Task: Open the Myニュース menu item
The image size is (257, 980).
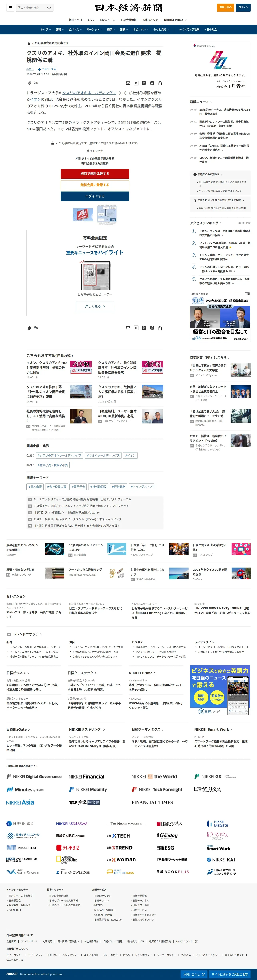Action: click(x=107, y=20)
